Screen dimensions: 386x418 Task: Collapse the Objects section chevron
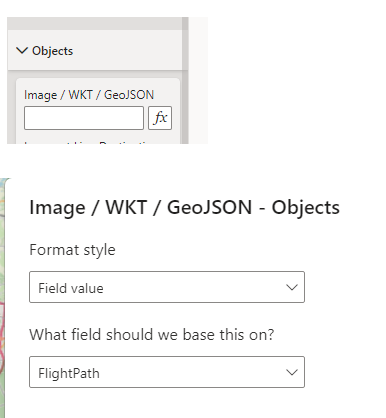[x=22, y=51]
